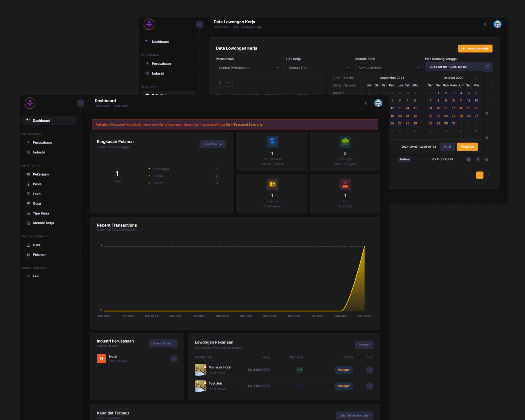This screenshot has width=525, height=420.
Task: Toggle dark mode moon icon in Dashboard header
Action: point(366,103)
